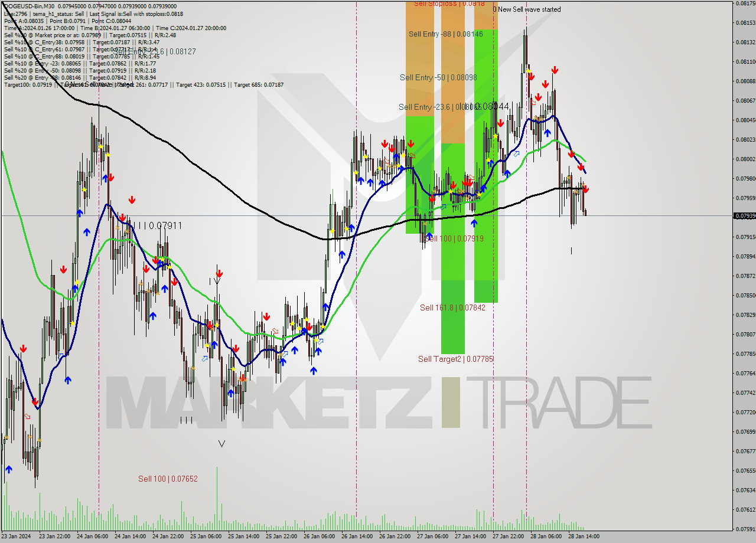756x543 pixels.
Task: Click the 'Sell Entry -88 | 0.08146' label
Action: point(446,34)
